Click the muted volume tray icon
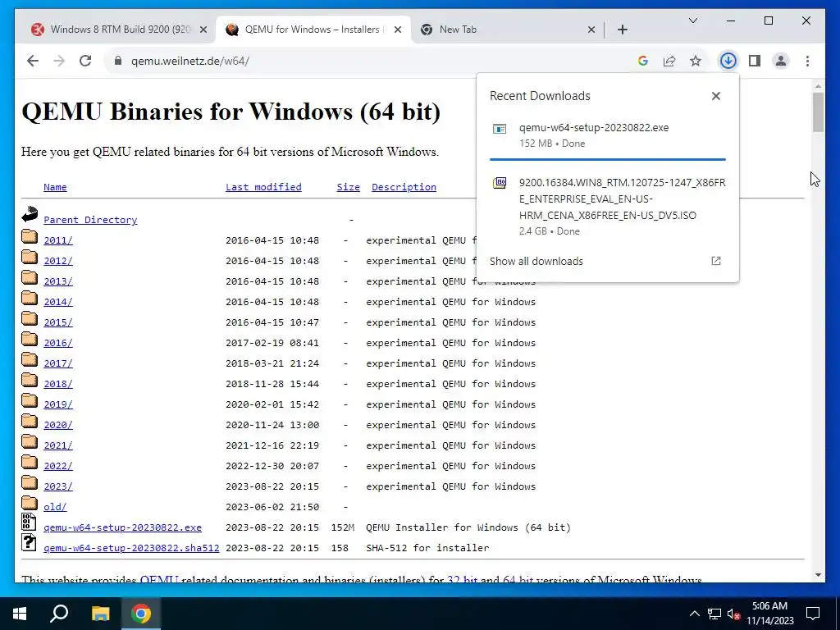The height and width of the screenshot is (630, 840). (x=733, y=614)
